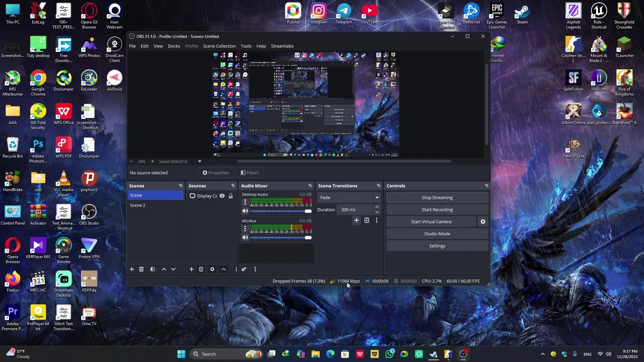Open Mic/Aux options three-dot menu
The width and height of the screenshot is (644, 362).
(245, 229)
